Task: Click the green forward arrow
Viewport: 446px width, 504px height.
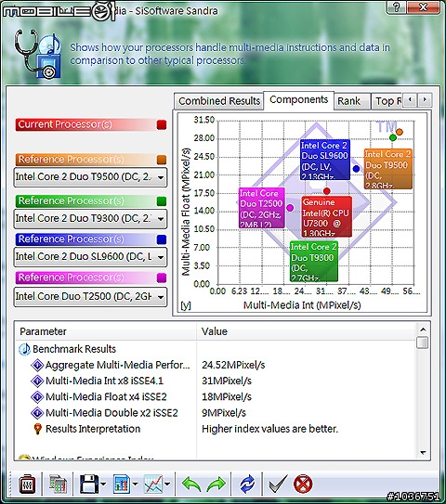Action: [x=216, y=485]
